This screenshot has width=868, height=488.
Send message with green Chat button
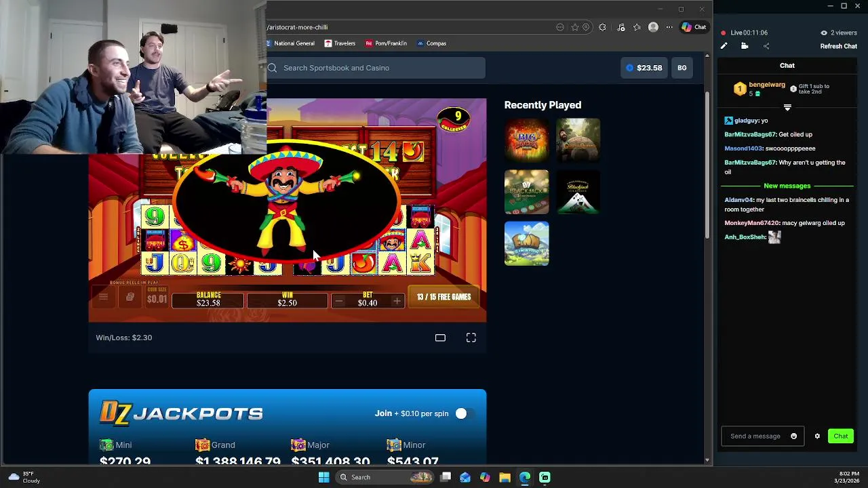point(841,436)
